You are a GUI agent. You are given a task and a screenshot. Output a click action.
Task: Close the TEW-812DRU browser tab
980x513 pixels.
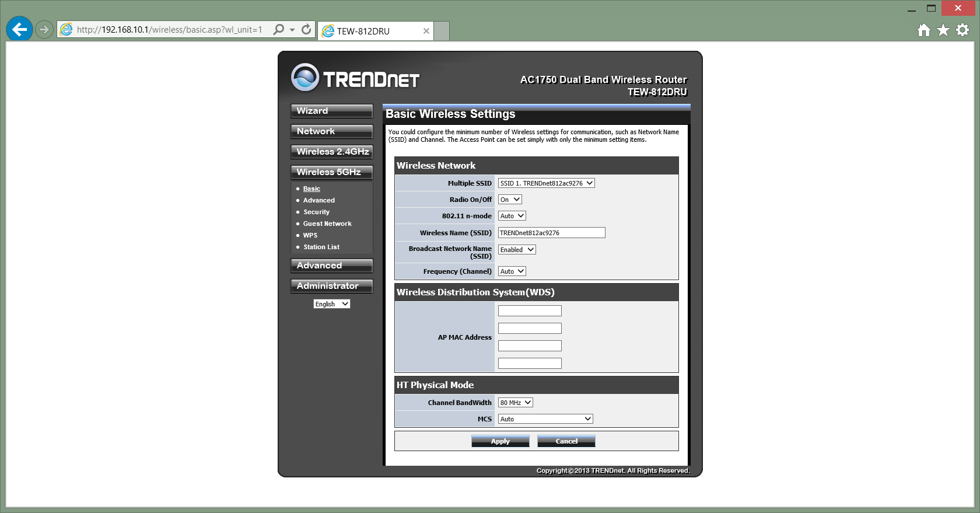[426, 31]
